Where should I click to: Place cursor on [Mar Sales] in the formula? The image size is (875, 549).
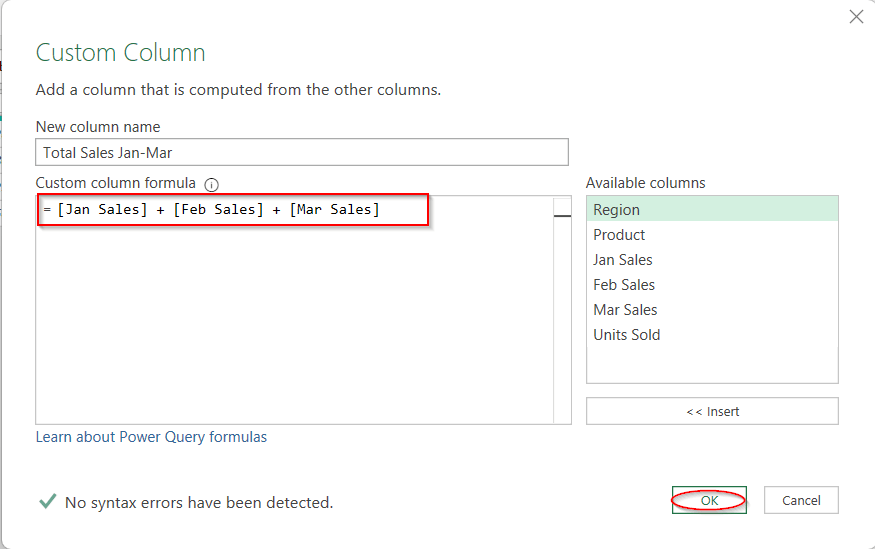click(334, 210)
